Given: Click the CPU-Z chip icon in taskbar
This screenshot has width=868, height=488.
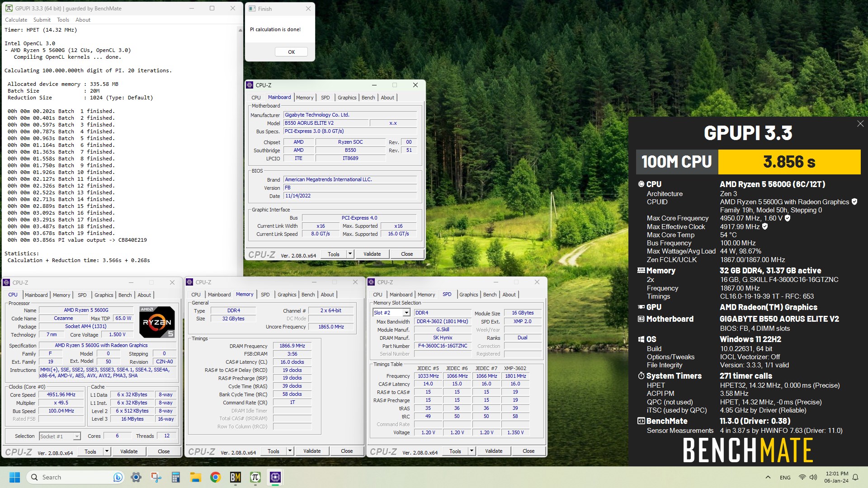Looking at the screenshot, I should (275, 477).
